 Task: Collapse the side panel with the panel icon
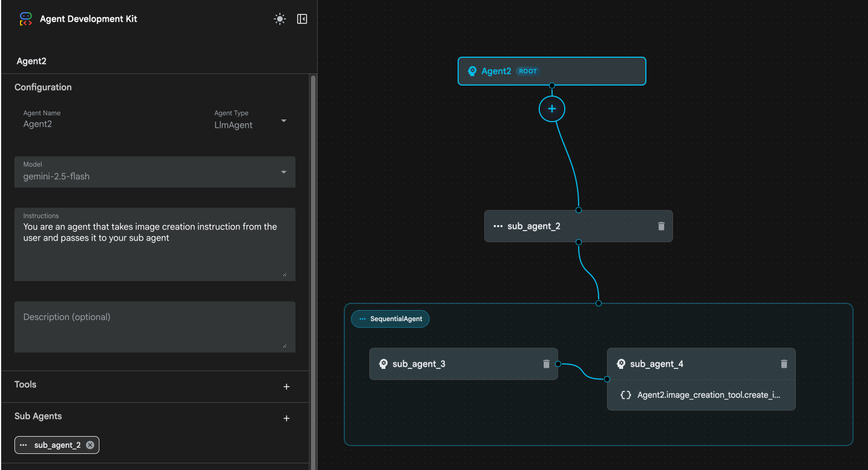pos(302,19)
